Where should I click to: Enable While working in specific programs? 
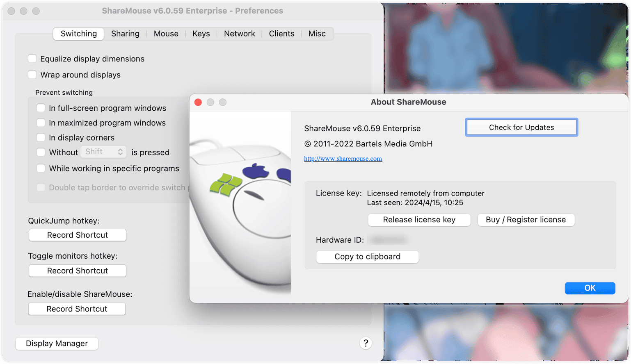click(x=41, y=168)
